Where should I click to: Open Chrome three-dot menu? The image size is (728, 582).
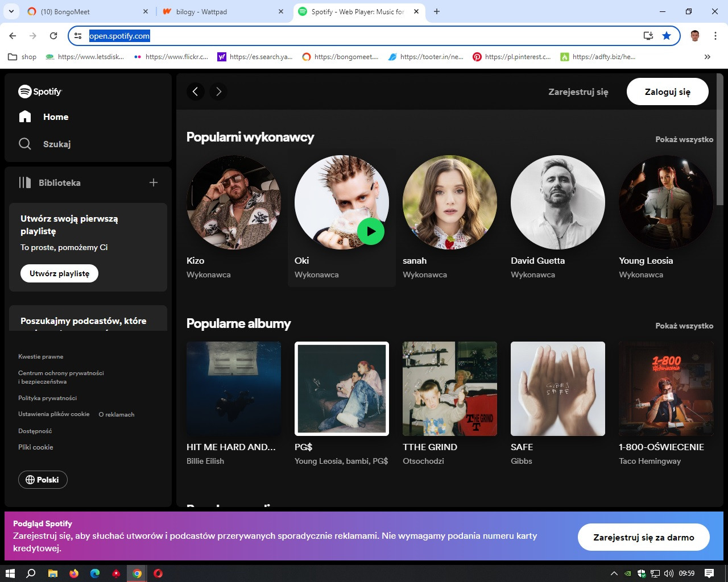point(715,36)
